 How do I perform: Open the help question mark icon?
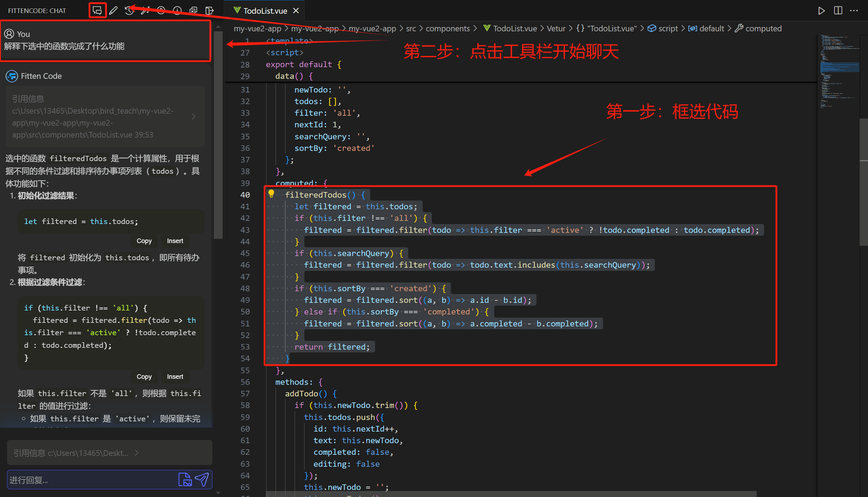(x=161, y=10)
